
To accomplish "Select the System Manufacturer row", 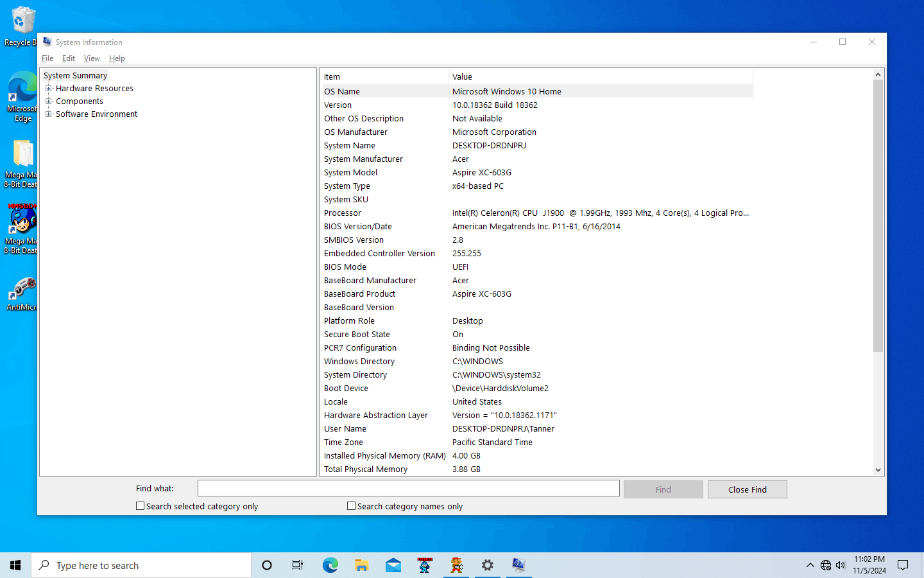I will [x=536, y=159].
